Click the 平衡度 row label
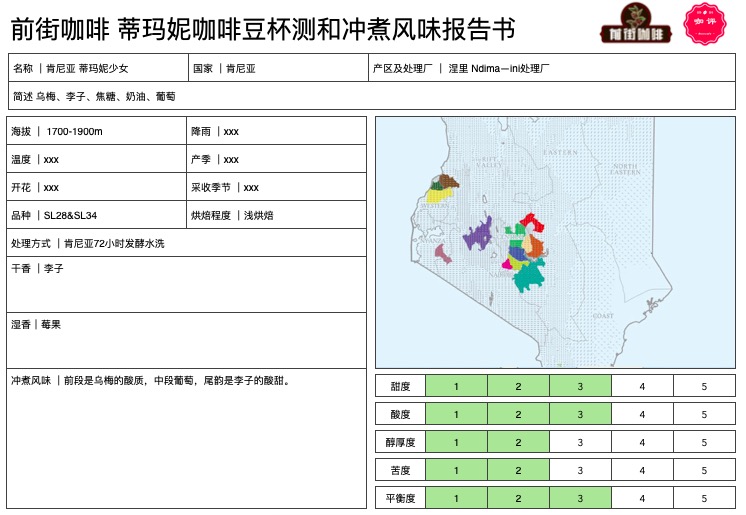 coord(400,498)
